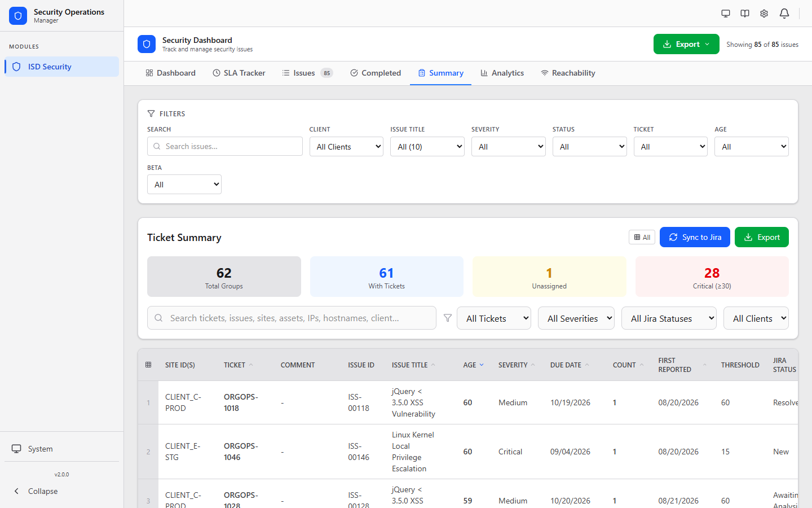The width and height of the screenshot is (812, 508).
Task: Open All Clients dropdown in Ticket Summary
Action: tap(756, 318)
